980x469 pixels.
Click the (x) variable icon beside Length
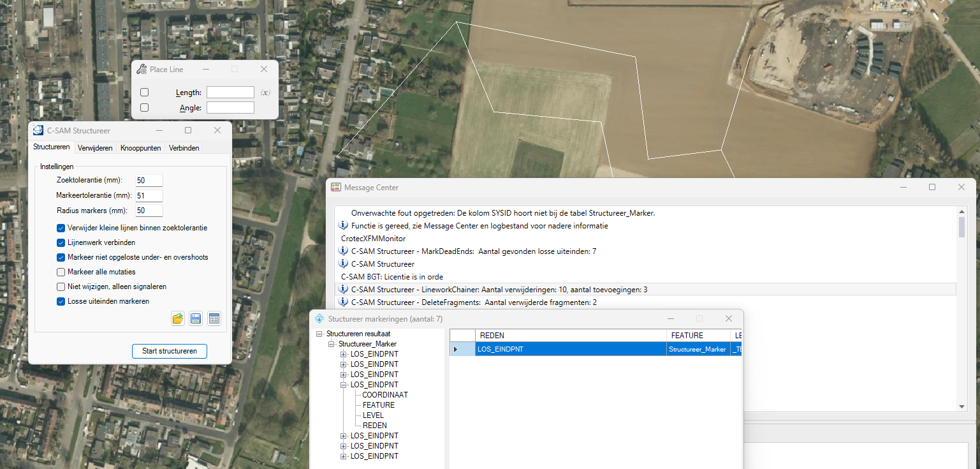click(265, 93)
